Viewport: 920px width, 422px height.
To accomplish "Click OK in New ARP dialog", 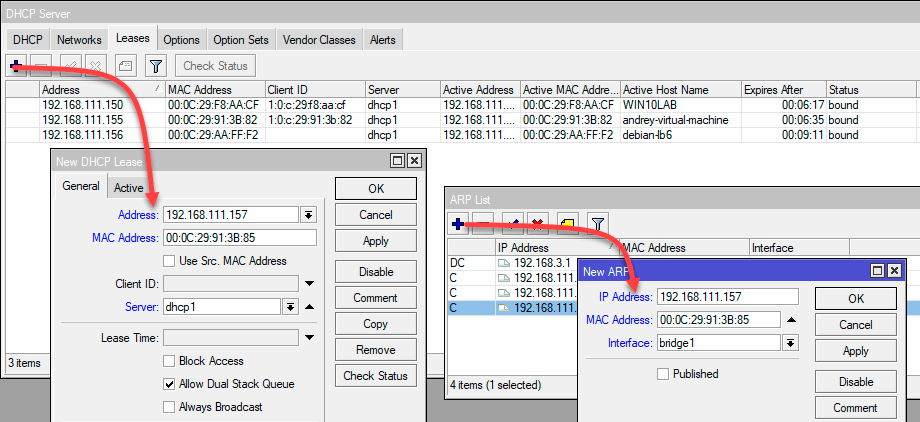I will coord(856,298).
